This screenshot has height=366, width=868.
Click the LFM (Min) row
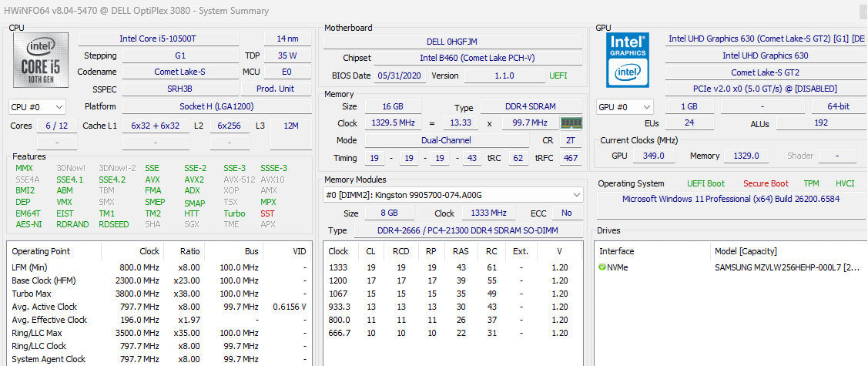coord(159,267)
